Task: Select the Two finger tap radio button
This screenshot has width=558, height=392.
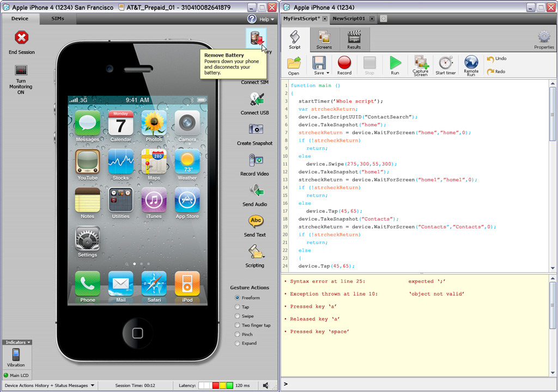Action: point(238,325)
